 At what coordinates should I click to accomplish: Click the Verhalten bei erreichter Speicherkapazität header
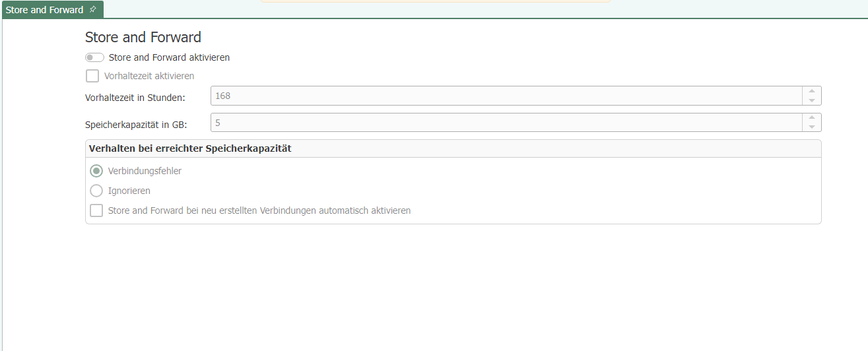click(190, 148)
